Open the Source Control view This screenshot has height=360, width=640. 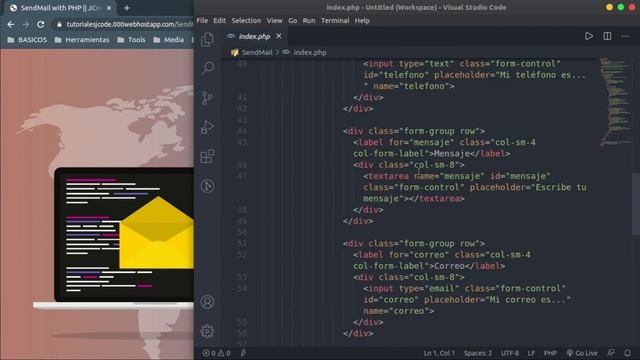(x=207, y=98)
